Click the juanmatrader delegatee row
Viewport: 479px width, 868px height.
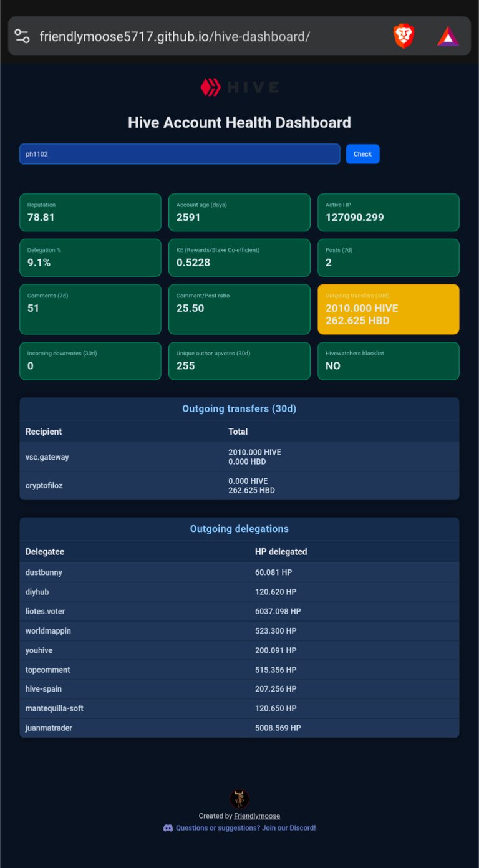(x=239, y=728)
